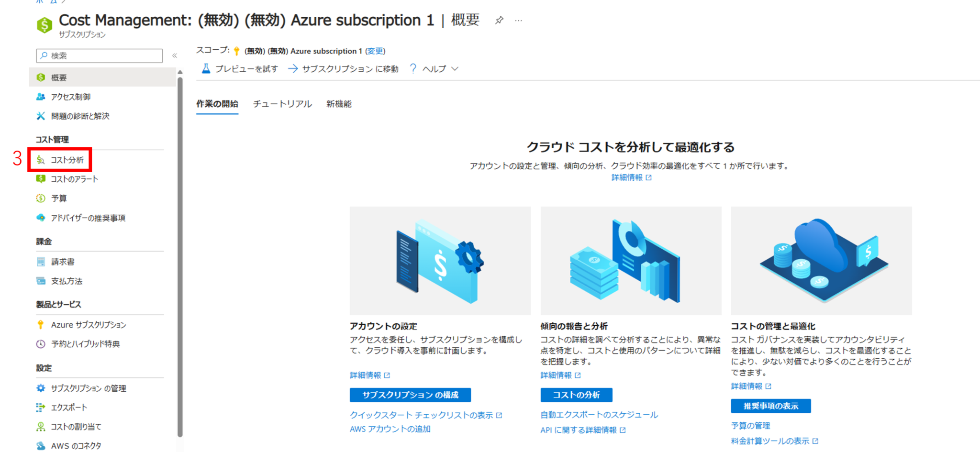Switch to the チュートリアル tab
The image size is (980, 452).
point(281,104)
